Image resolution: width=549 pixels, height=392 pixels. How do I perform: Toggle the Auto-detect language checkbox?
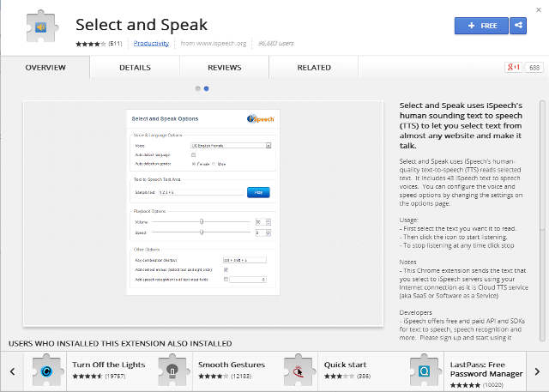pyautogui.click(x=193, y=154)
